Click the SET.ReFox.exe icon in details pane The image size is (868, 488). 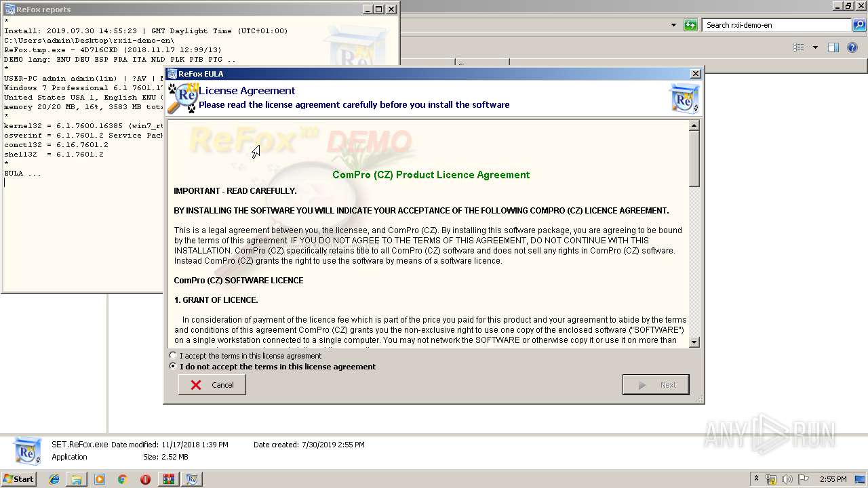click(x=28, y=451)
